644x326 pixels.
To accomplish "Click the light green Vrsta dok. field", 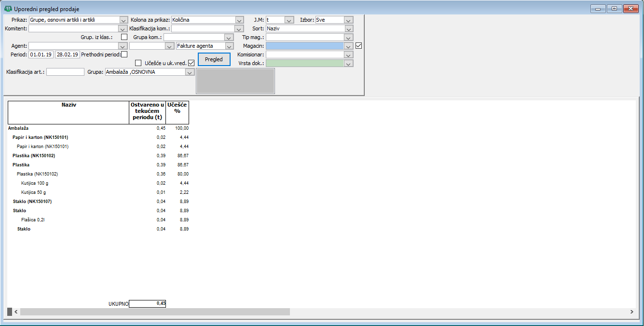I will 304,63.
